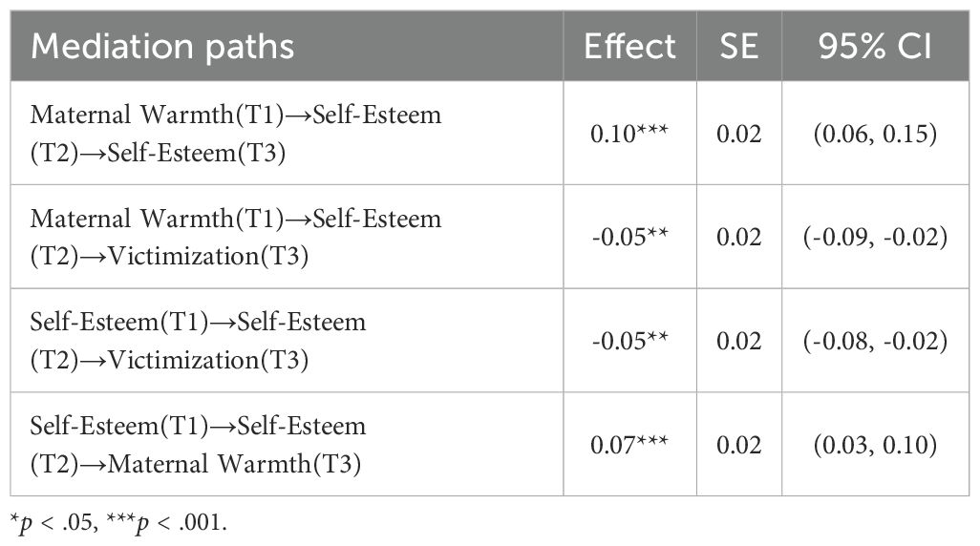Click the confidence interval (-0.08, -0.02)

tap(874, 341)
